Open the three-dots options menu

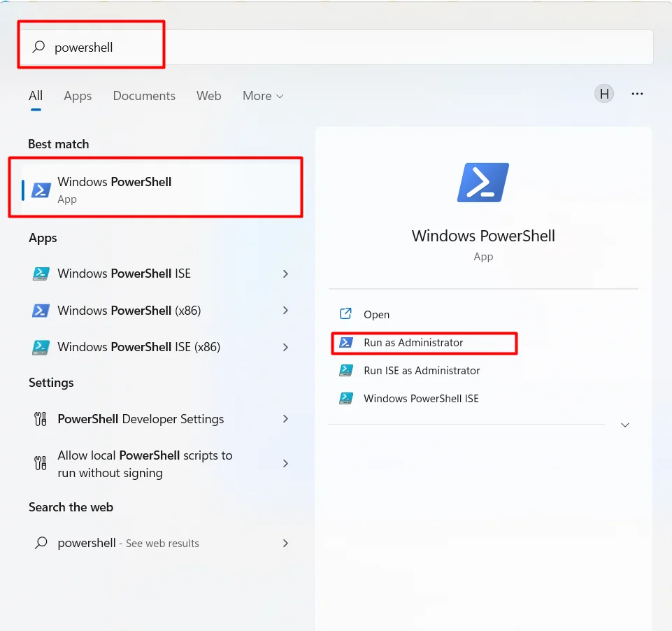point(637,94)
